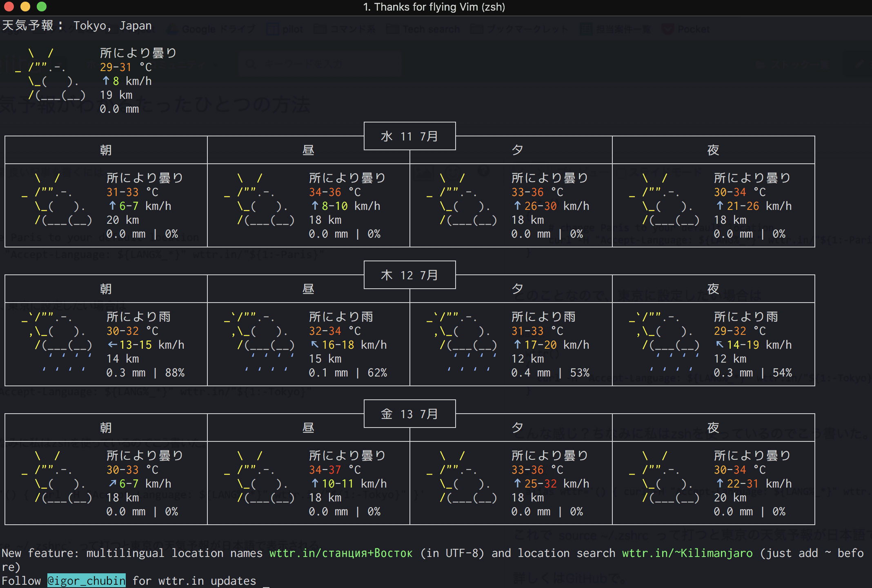The image size is (872, 588).
Task: Click the wind value "10-11 km/h"
Action: (354, 483)
